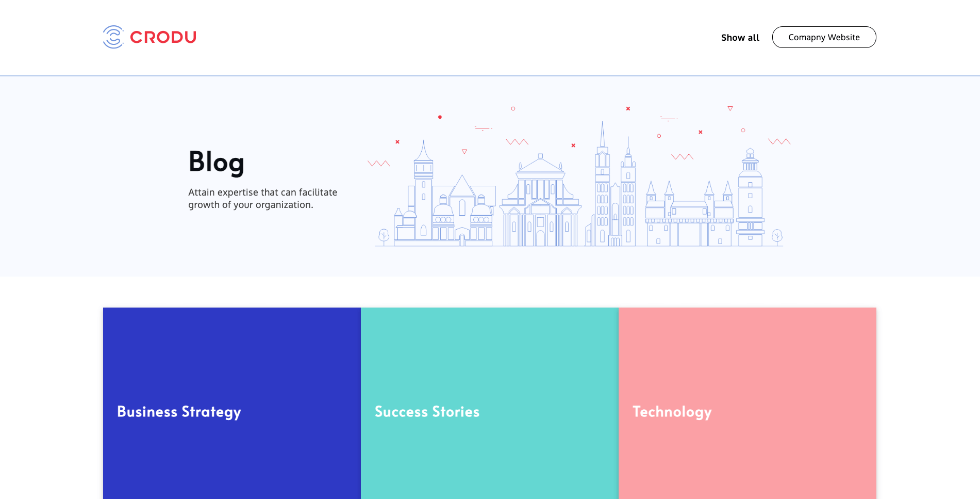The width and height of the screenshot is (980, 499).
Task: Open the Business Strategy category tile
Action: coord(231,403)
